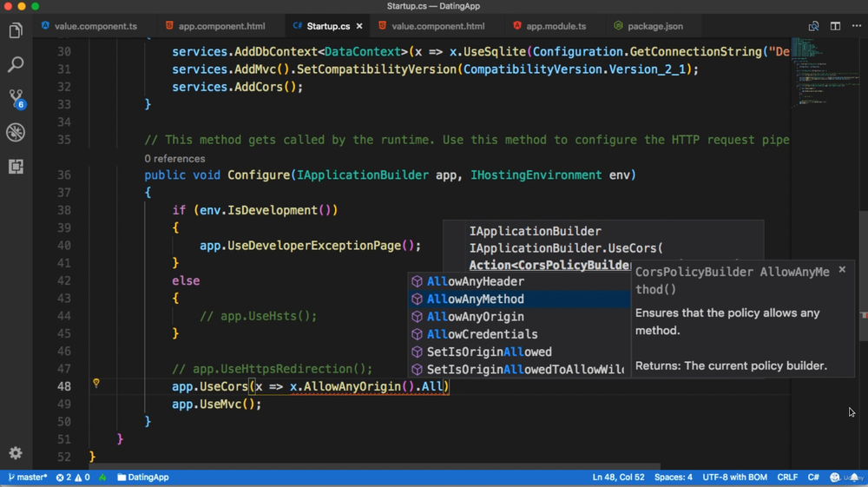
Task: Choose AllowAnyMethod from suggestions
Action: [519, 299]
